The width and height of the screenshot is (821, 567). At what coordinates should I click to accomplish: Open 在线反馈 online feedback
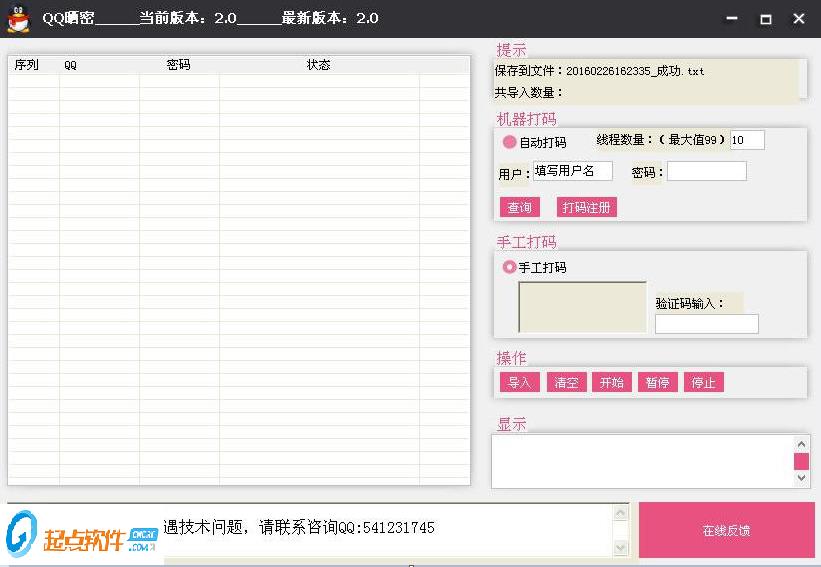tap(727, 530)
